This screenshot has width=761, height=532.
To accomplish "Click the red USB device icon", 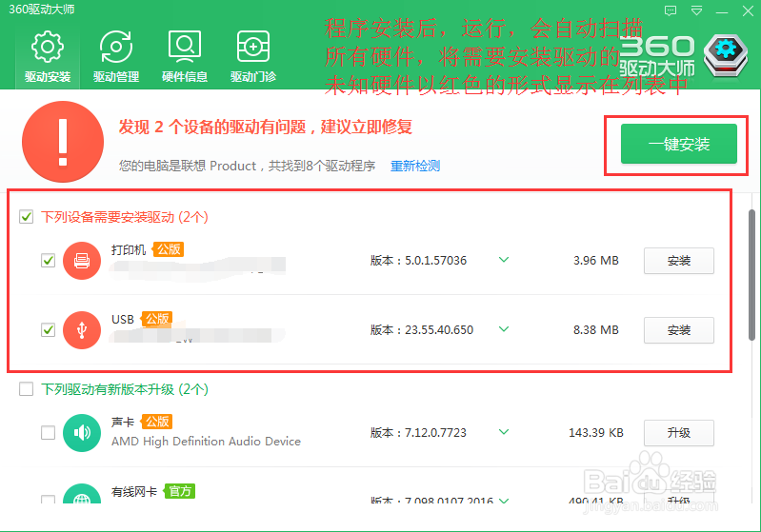I will 82,330.
